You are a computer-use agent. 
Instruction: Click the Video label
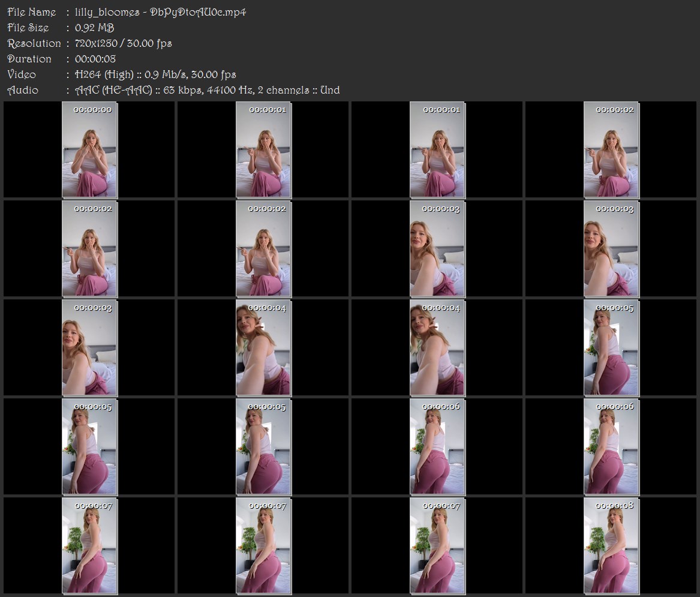point(22,74)
